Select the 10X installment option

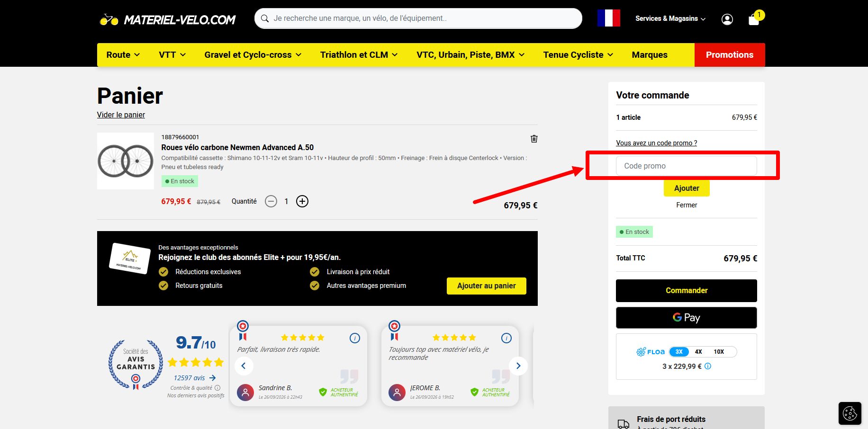[719, 352]
